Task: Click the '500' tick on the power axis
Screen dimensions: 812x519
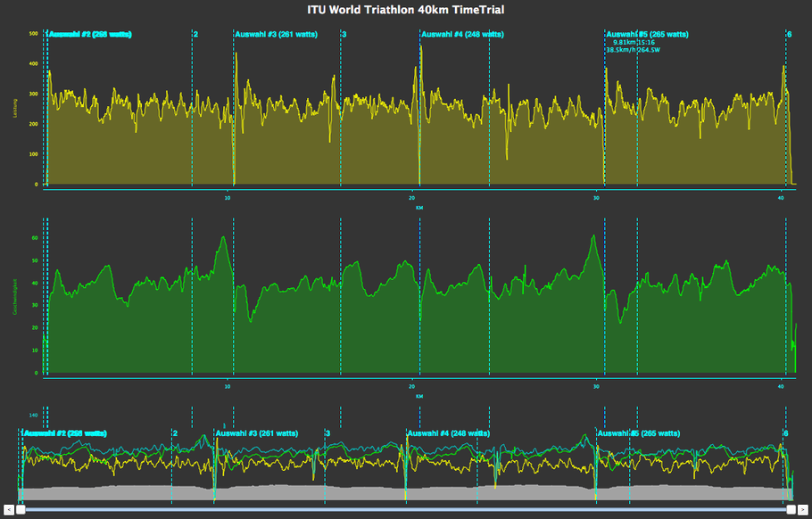Action: [x=34, y=34]
